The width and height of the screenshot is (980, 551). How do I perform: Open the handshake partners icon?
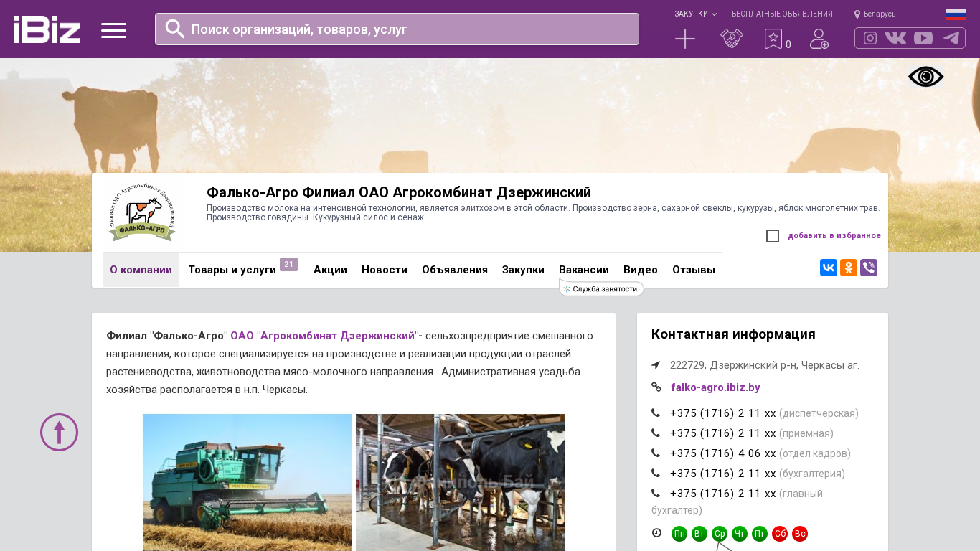(x=732, y=39)
